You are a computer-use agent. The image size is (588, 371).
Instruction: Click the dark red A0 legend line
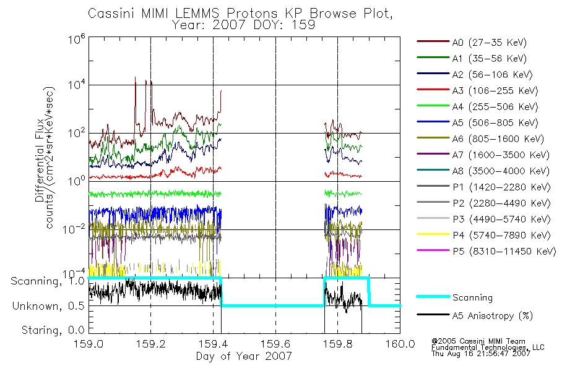tap(433, 41)
